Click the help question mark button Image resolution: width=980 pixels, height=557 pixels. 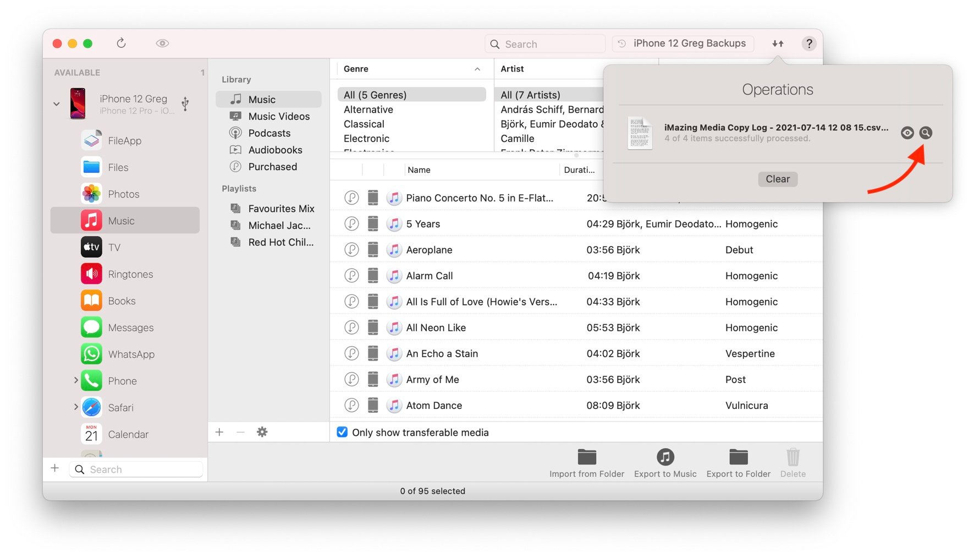pyautogui.click(x=808, y=43)
